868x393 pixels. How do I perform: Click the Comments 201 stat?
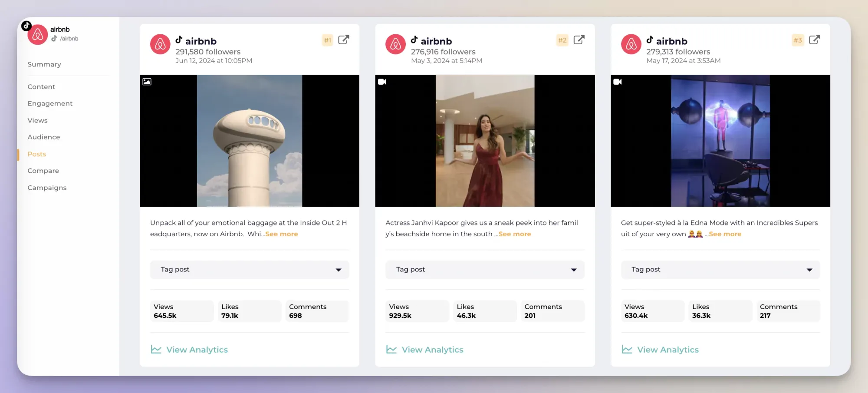[552, 311]
